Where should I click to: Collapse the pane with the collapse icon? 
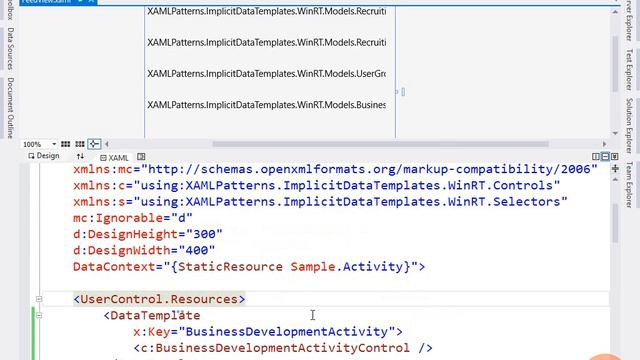[615, 157]
